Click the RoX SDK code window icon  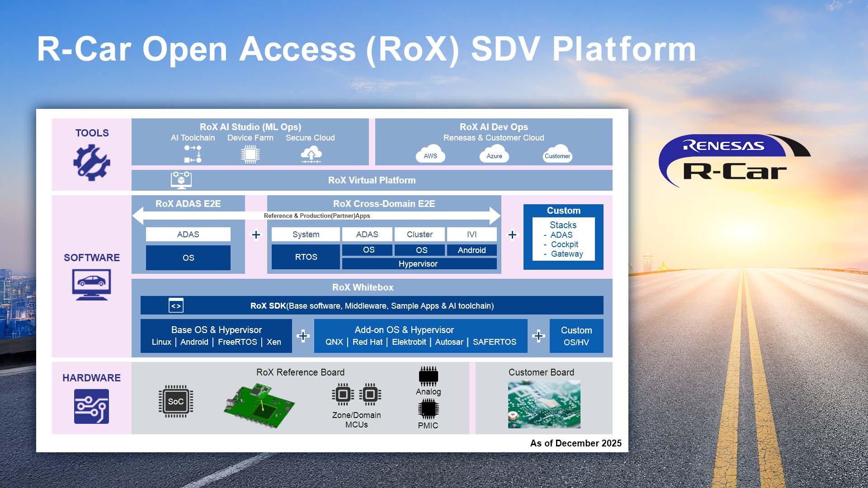pyautogui.click(x=176, y=305)
